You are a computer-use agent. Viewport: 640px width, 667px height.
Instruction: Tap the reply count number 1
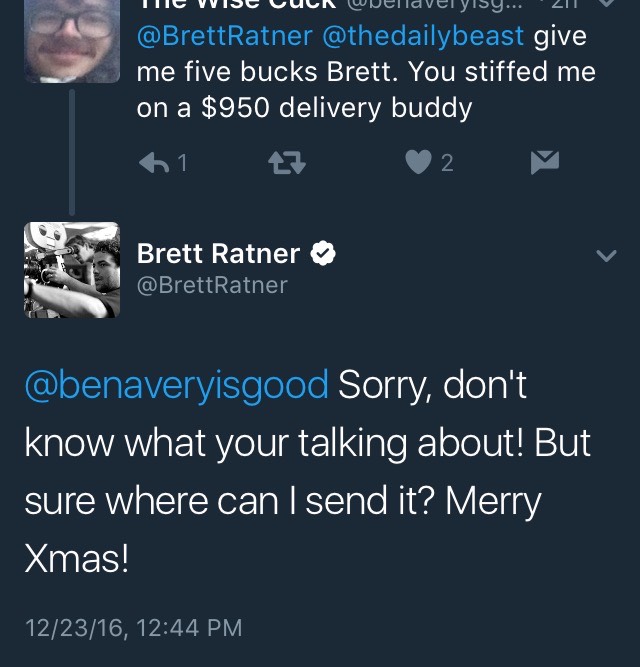(184, 162)
